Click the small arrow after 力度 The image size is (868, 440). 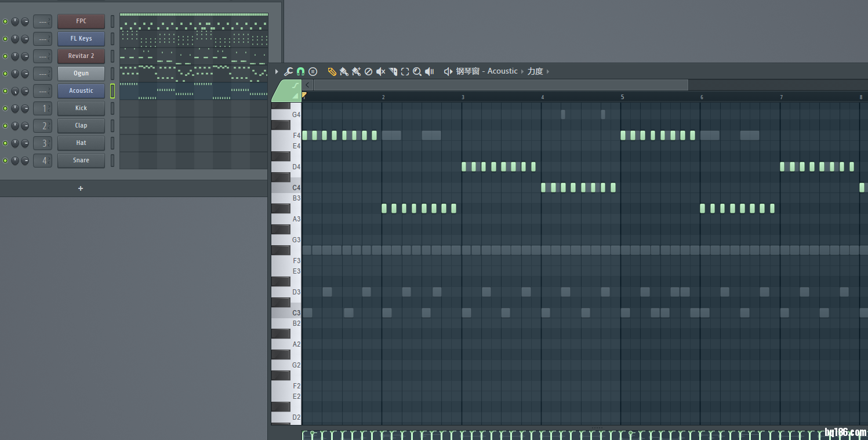[548, 71]
